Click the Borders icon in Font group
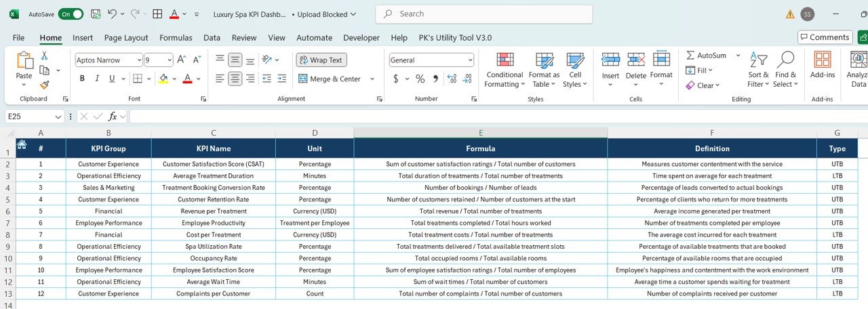 point(137,79)
